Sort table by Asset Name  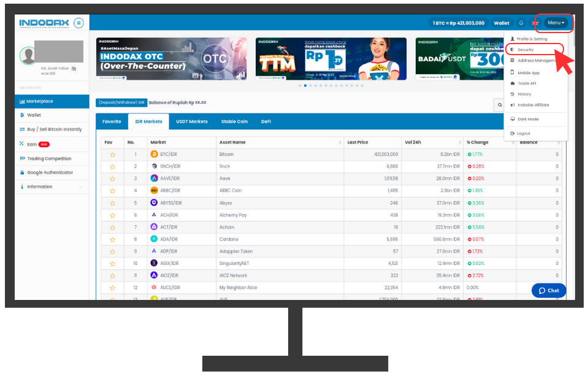click(x=280, y=142)
